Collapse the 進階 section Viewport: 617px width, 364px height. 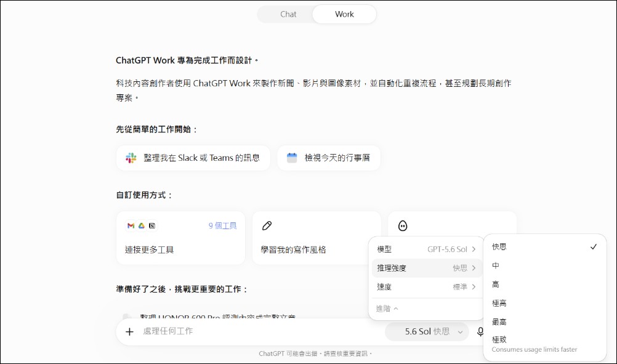[x=387, y=309]
